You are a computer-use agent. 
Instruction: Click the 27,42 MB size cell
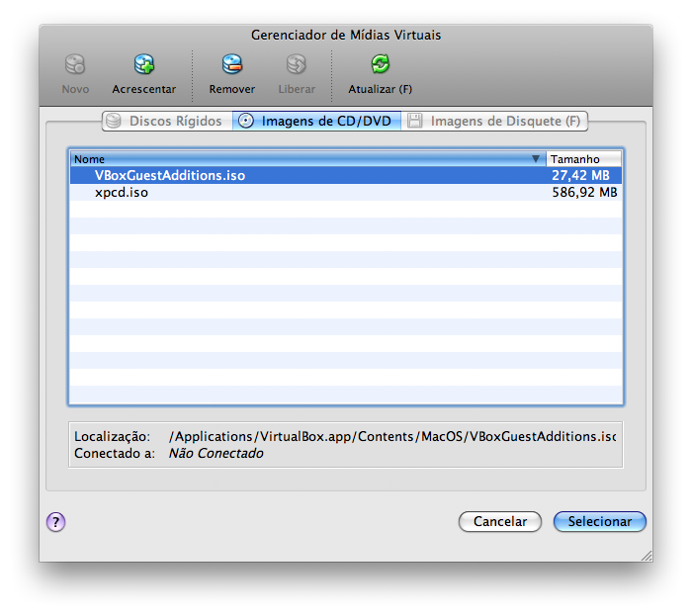(x=580, y=176)
